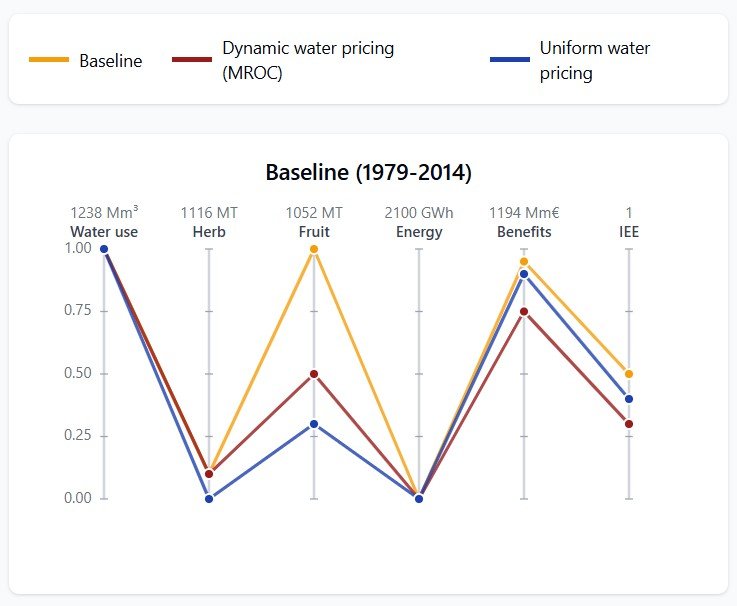The height and width of the screenshot is (606, 737).
Task: Click the 1238 Mm³ maximum value label
Action: click(x=104, y=213)
